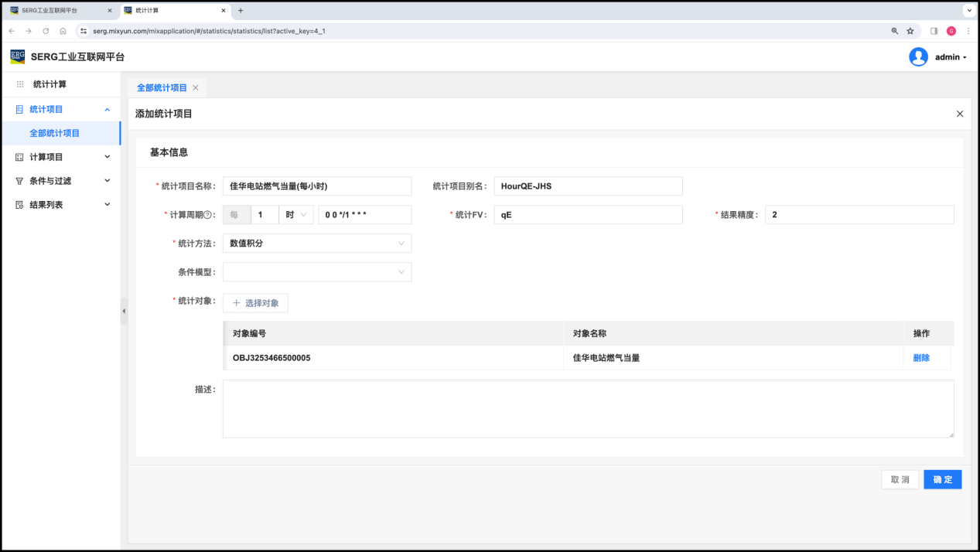Open the admin user avatar
This screenshot has width=980, height=552.
pos(918,57)
